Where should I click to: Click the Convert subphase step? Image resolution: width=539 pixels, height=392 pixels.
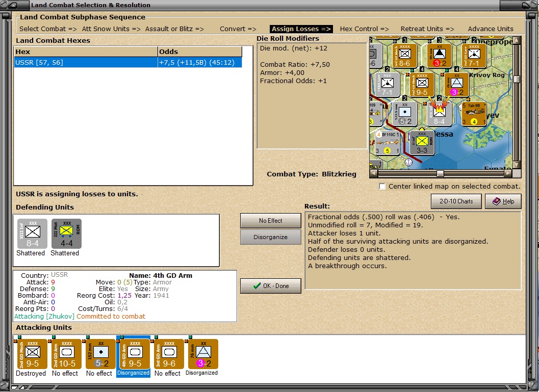click(238, 29)
